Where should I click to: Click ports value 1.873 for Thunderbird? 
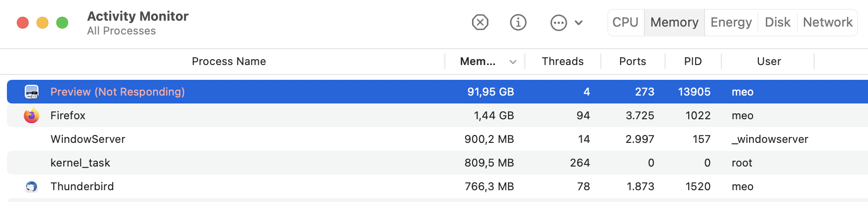[x=640, y=186]
